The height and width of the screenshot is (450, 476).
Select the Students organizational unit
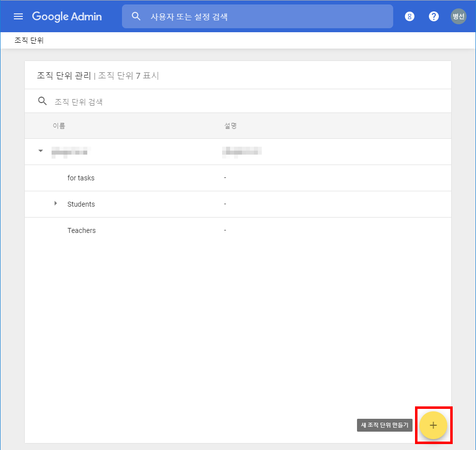coord(81,204)
